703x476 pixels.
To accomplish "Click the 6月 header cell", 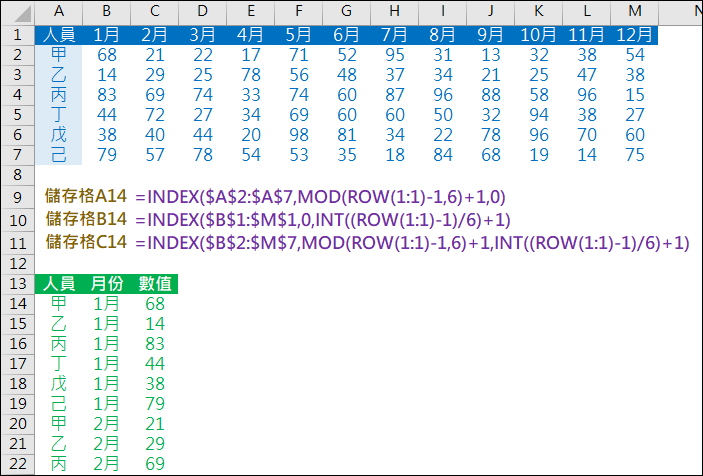I will point(347,35).
